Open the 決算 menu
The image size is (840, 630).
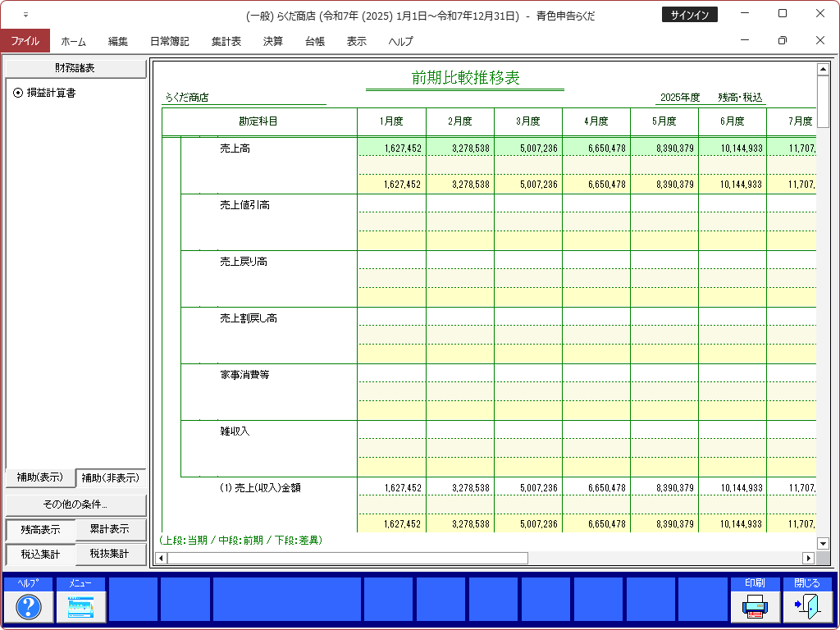[x=273, y=41]
